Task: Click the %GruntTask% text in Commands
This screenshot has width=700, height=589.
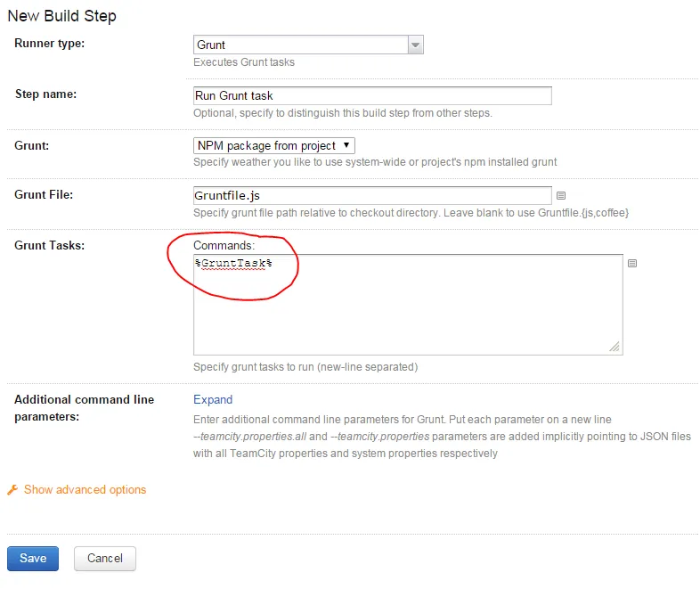Action: coord(233,264)
